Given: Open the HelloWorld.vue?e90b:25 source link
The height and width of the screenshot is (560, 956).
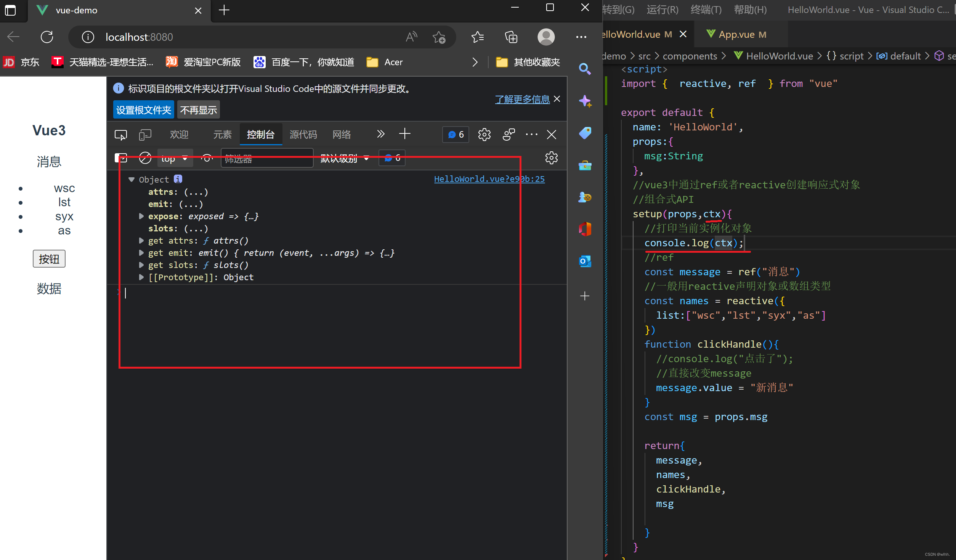Looking at the screenshot, I should tap(489, 179).
